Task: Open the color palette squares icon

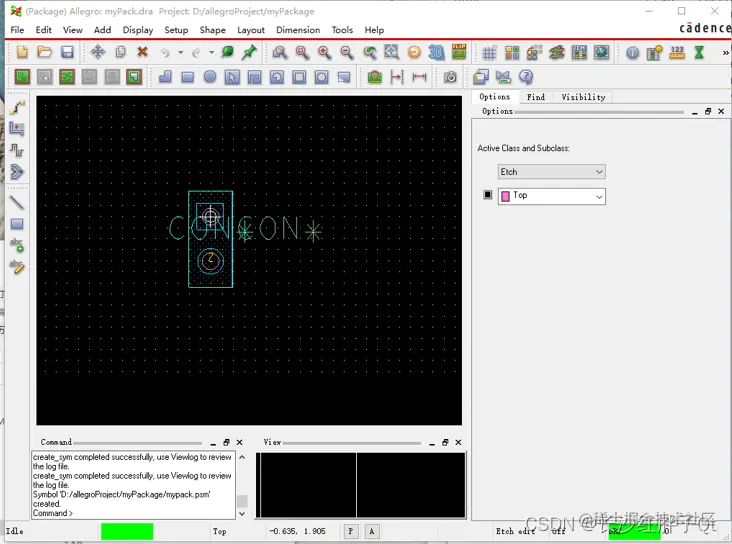Action: pyautogui.click(x=512, y=52)
